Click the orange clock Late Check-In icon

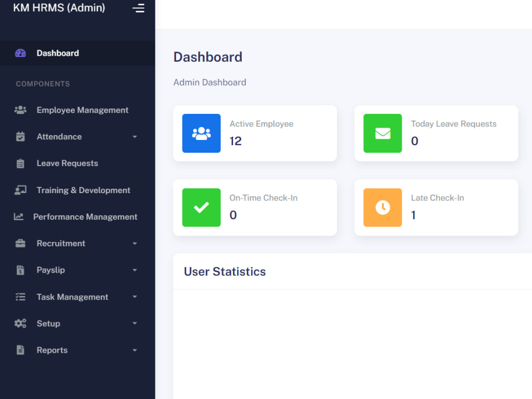(383, 207)
